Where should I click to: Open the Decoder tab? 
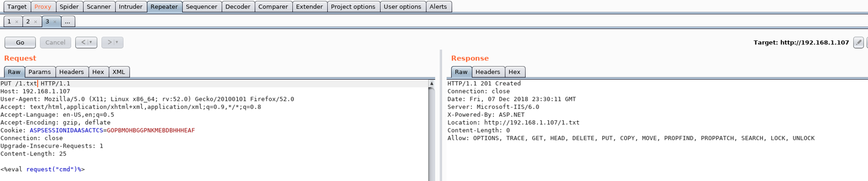pos(238,7)
